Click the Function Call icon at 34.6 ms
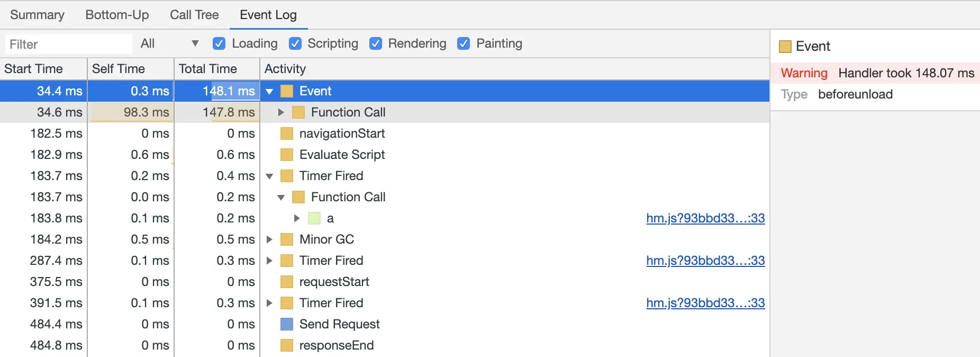This screenshot has height=357, width=980. [298, 112]
